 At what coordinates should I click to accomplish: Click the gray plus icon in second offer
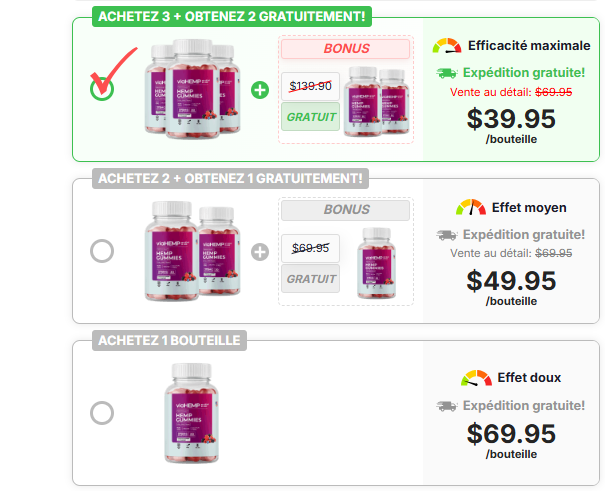coord(260,252)
